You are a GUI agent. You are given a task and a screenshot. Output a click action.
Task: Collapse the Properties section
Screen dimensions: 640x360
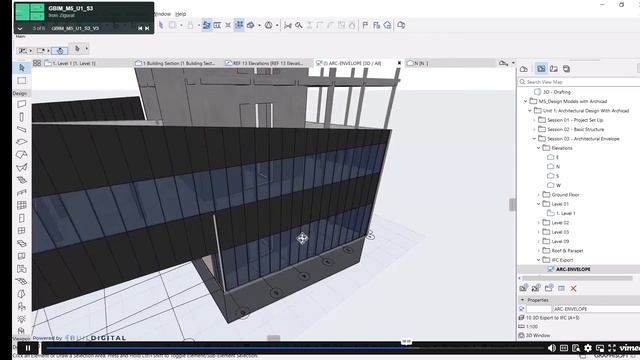[522, 300]
